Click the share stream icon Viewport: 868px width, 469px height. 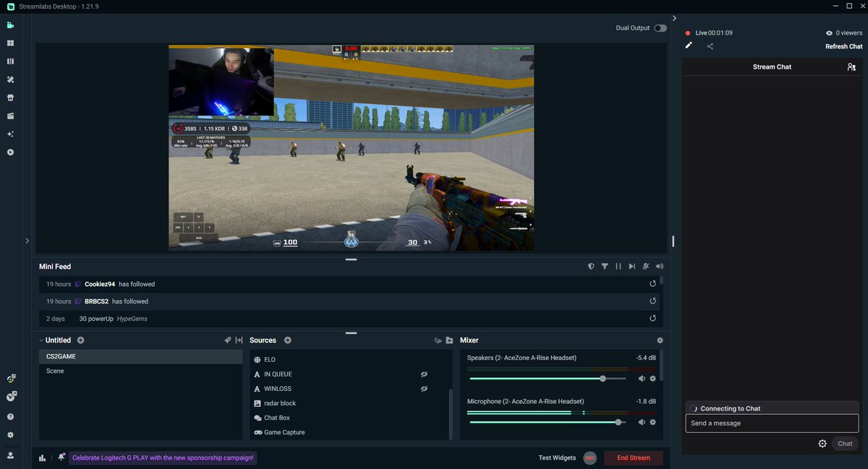[x=710, y=46]
